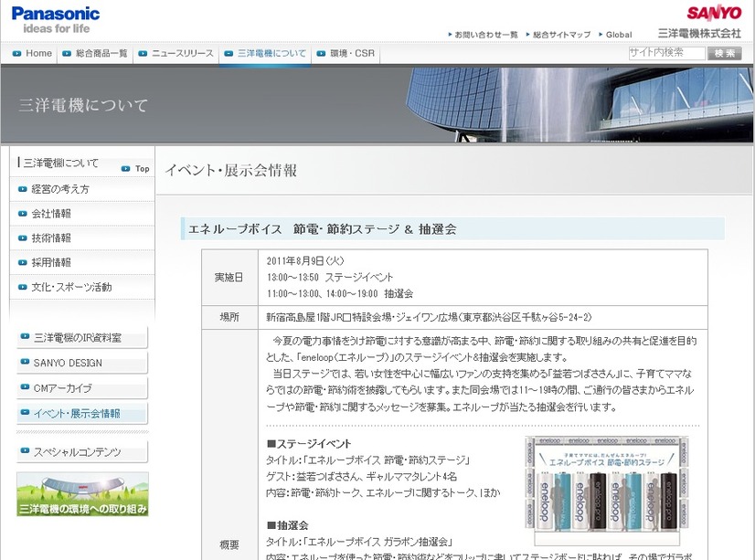Select the 総合商品一覧 navigation tab
The width and height of the screenshot is (755, 560).
tap(94, 53)
